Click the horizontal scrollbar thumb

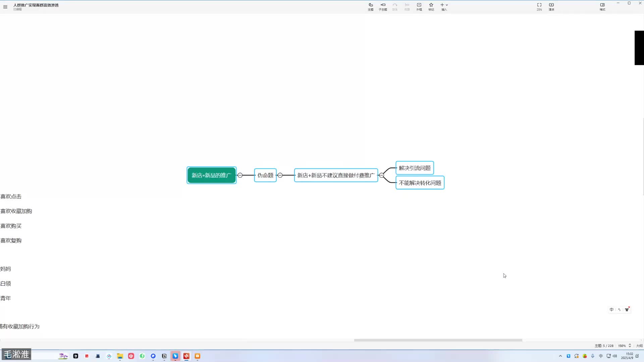click(x=438, y=340)
